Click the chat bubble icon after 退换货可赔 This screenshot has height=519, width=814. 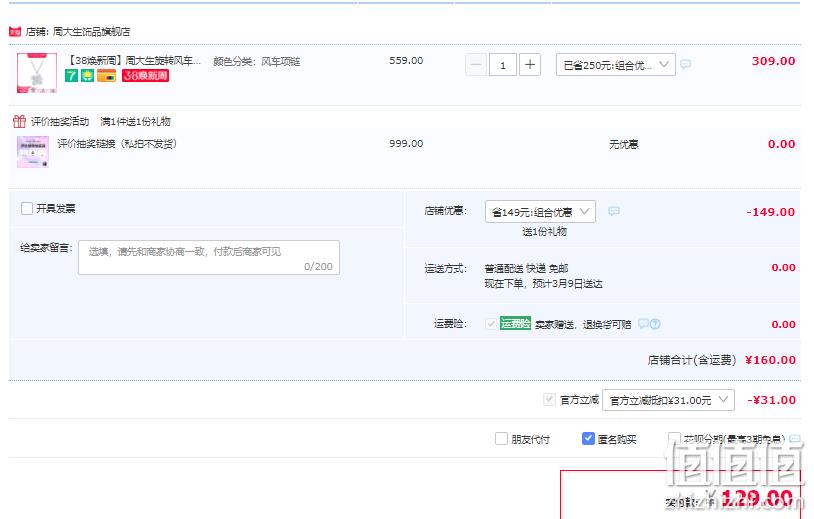click(x=643, y=324)
